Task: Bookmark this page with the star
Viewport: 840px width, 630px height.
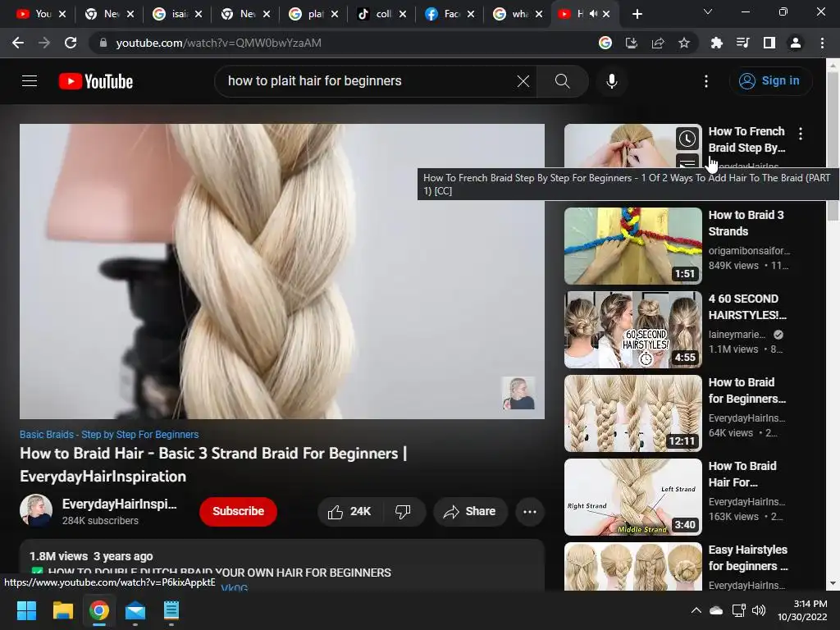Action: 683,43
